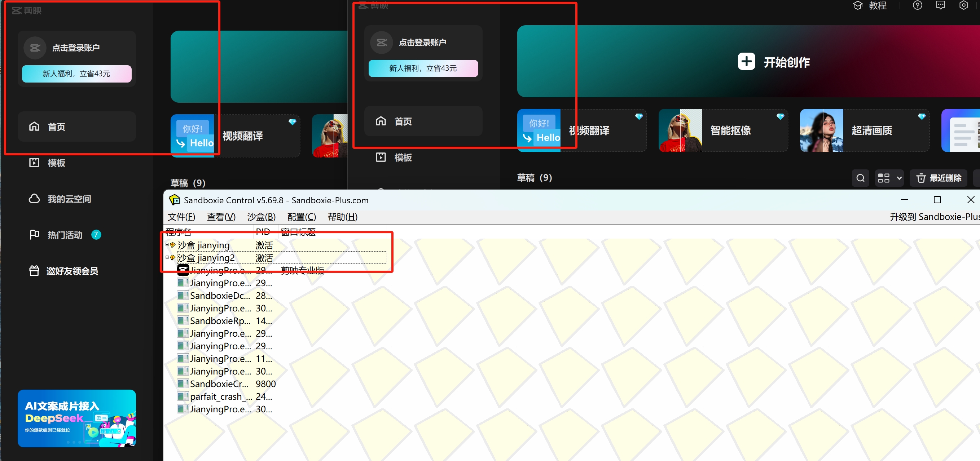Open the 文件(F) menu in Sandboxie

181,217
